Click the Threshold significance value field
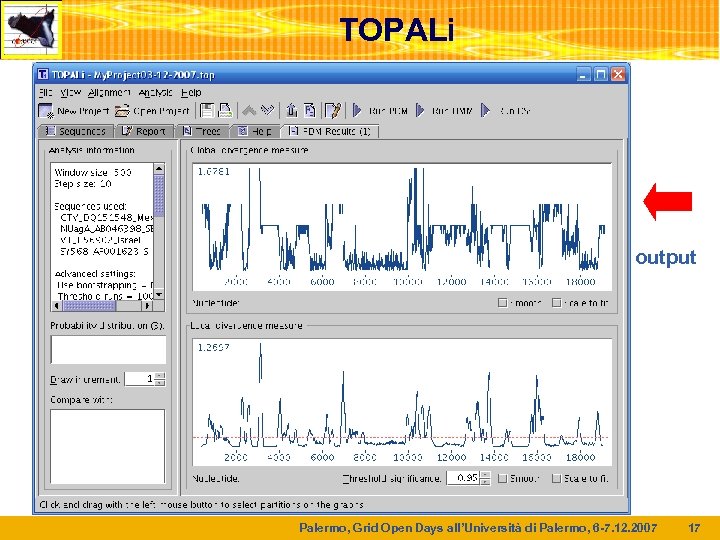720x540 pixels. (463, 478)
